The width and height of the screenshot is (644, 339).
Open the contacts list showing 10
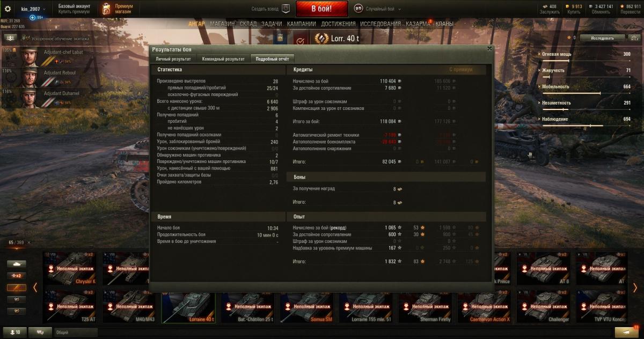click(x=14, y=332)
